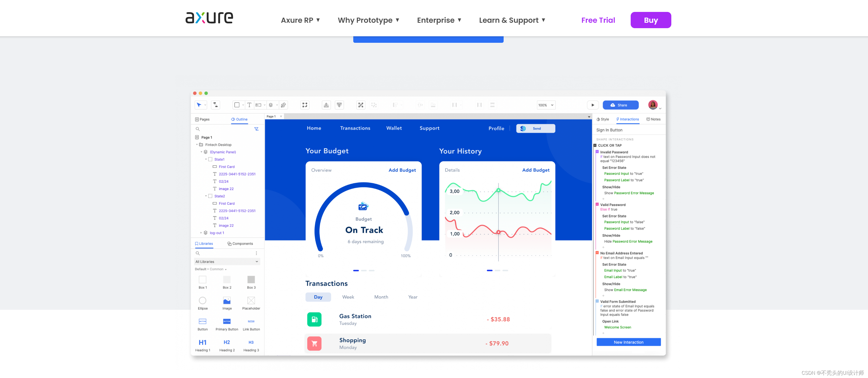Select the Week transactions filter

[348, 297]
